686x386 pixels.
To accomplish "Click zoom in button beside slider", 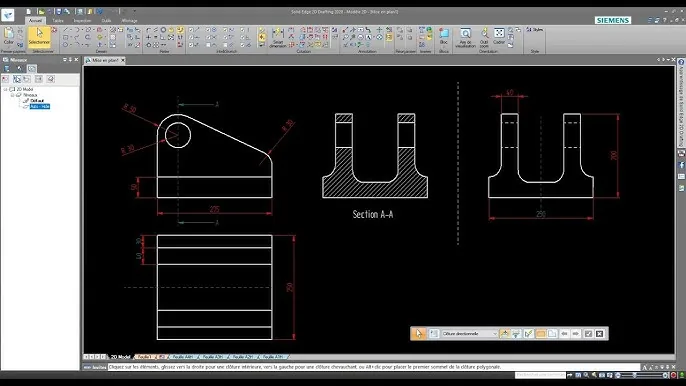I will [666, 375].
